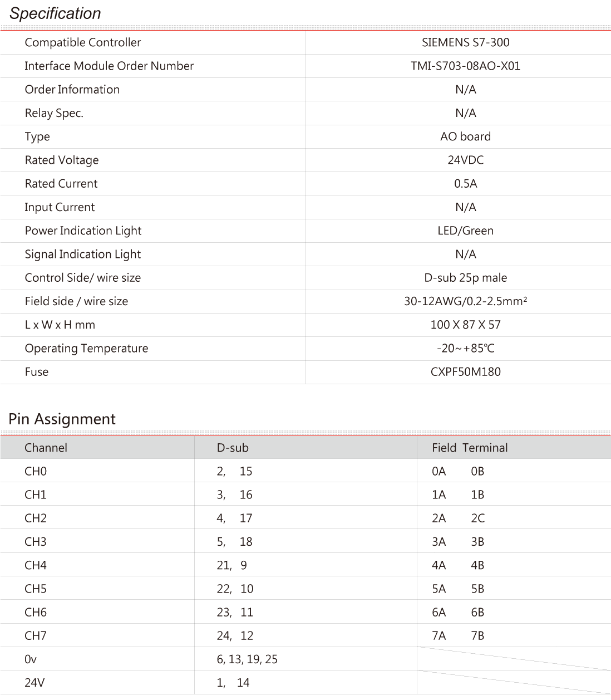The height and width of the screenshot is (700, 611).
Task: Click the 'Type' row label
Action: pos(37,136)
